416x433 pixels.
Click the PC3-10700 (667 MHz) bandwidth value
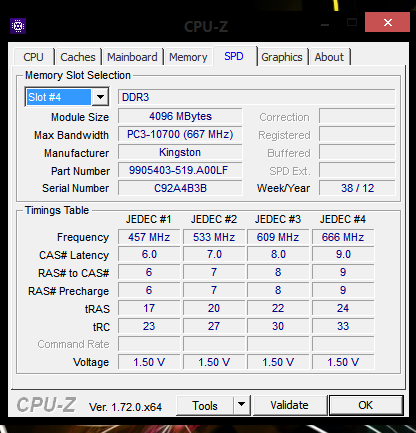(x=180, y=134)
